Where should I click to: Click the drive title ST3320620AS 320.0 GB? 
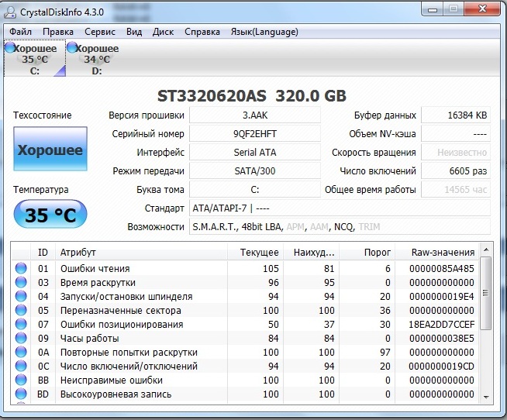pos(251,96)
